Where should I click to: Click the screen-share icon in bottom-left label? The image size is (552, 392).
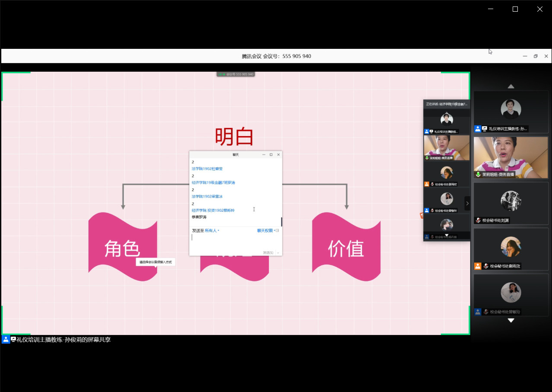pyautogui.click(x=13, y=340)
